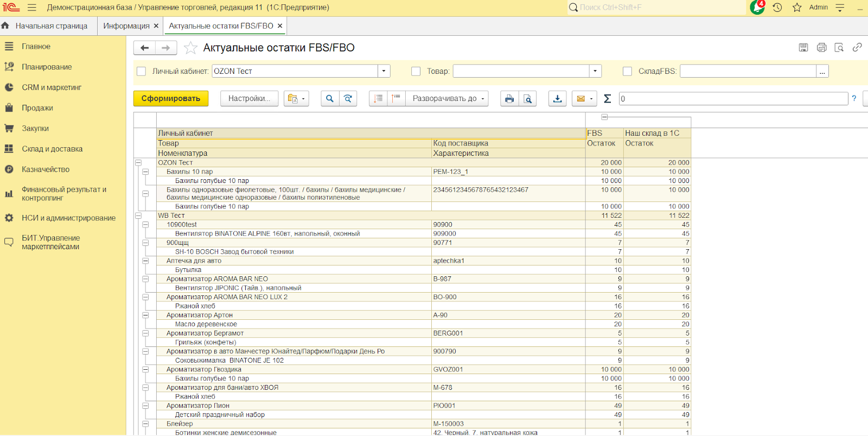
Task: Toggle Товар filter checkbox
Action: pos(416,71)
